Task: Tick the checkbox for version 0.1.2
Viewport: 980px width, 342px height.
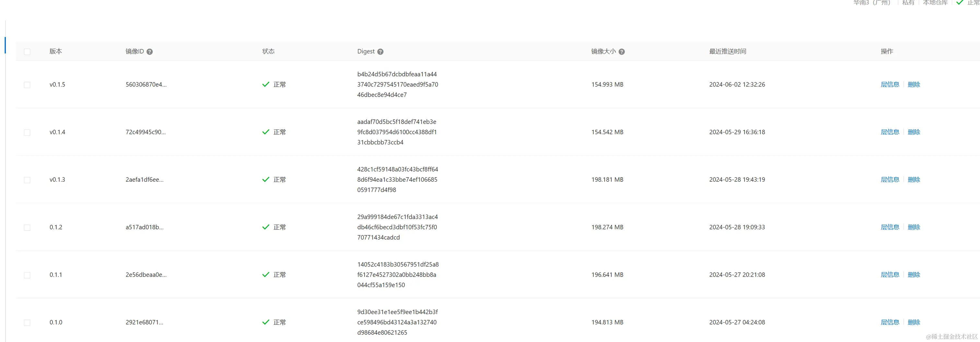Action: pos(27,227)
